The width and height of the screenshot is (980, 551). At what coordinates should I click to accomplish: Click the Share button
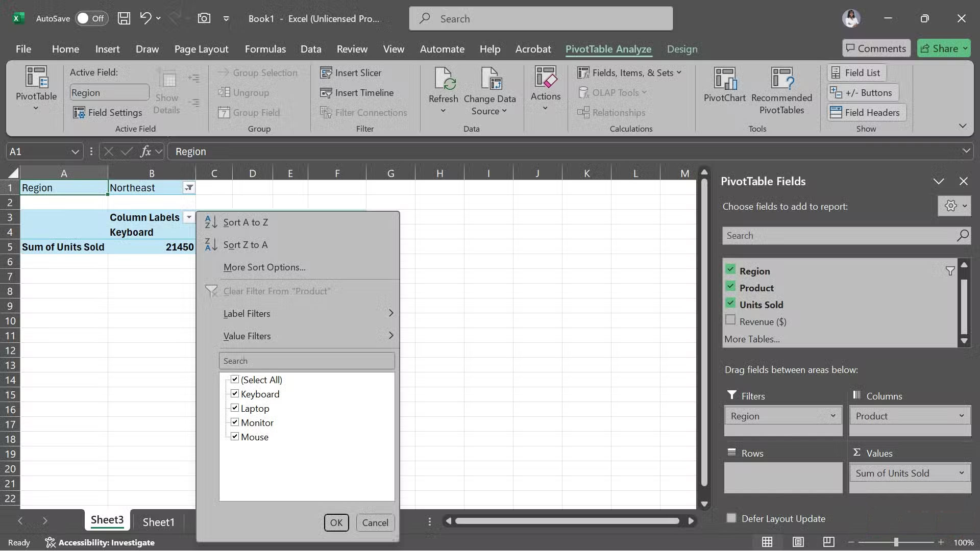point(943,48)
